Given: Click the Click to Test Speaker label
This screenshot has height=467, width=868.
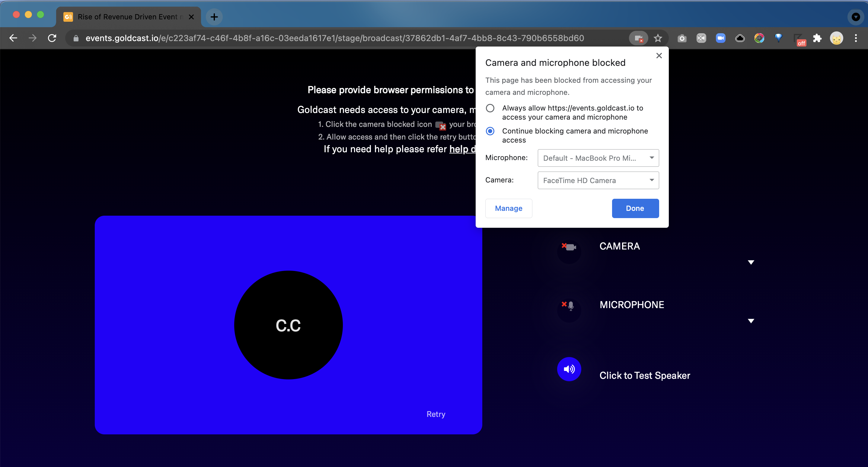Looking at the screenshot, I should (645, 375).
